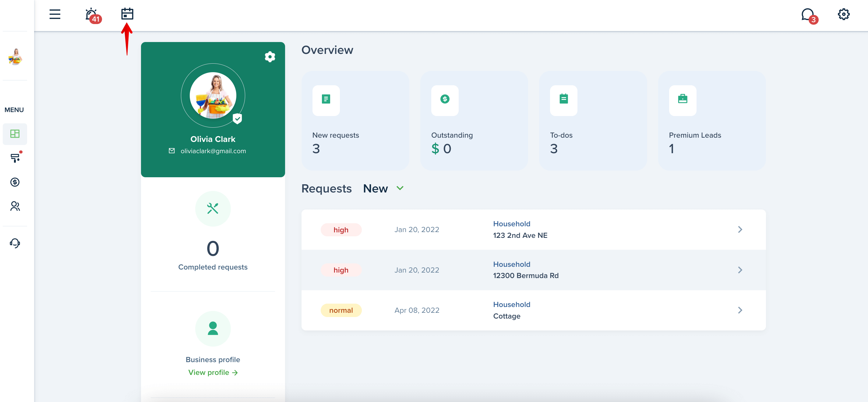Click 123 2nd Ave NE address
The height and width of the screenshot is (402, 868).
[x=520, y=235]
